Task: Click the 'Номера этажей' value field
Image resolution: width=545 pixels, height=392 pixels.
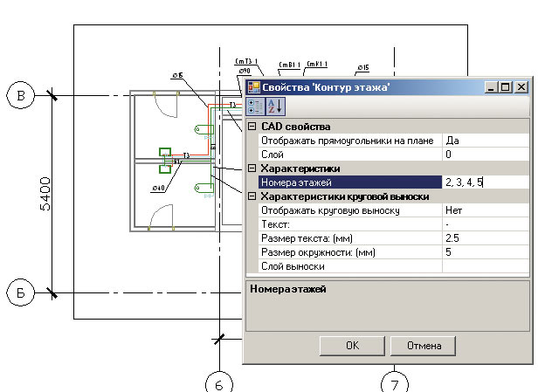Action: pyautogui.click(x=485, y=182)
